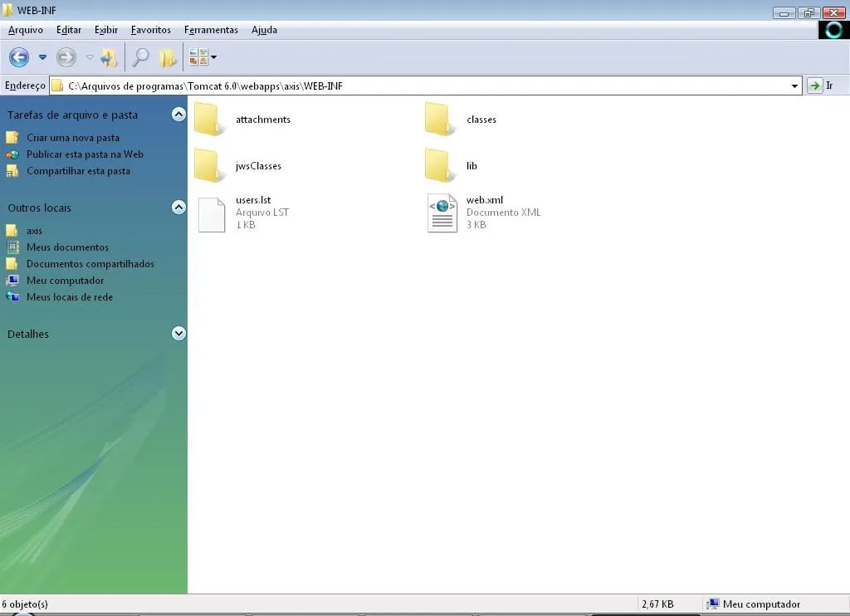Click the 6 objeto(s) status text
This screenshot has width=850, height=616.
[25, 604]
